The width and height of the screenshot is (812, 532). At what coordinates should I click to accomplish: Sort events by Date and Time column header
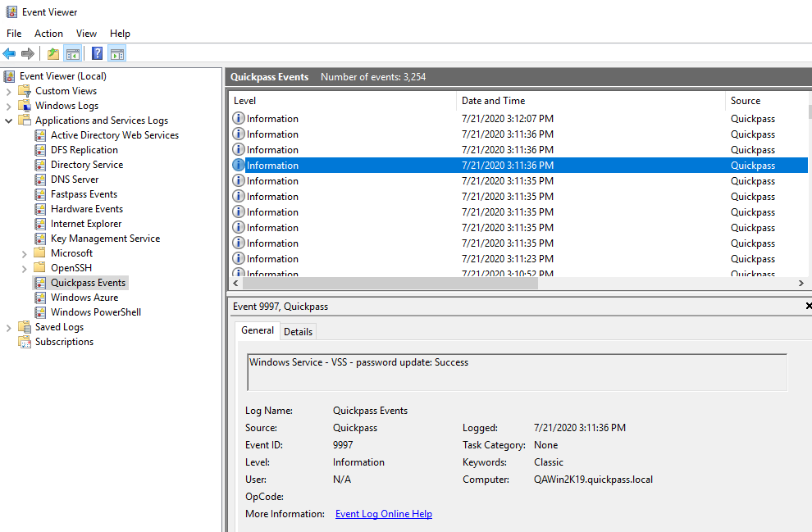pos(591,100)
